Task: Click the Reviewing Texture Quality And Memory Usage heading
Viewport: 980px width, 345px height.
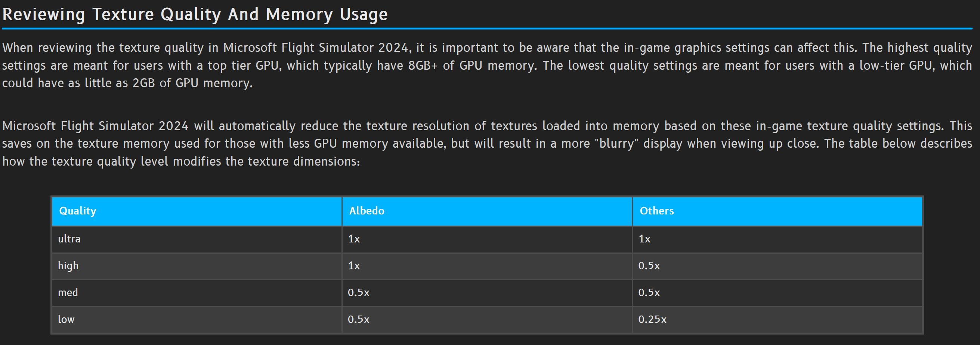Action: coord(195,15)
